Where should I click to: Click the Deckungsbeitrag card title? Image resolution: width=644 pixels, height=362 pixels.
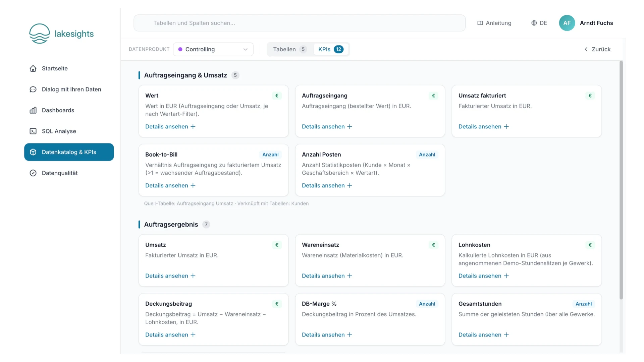click(x=169, y=304)
